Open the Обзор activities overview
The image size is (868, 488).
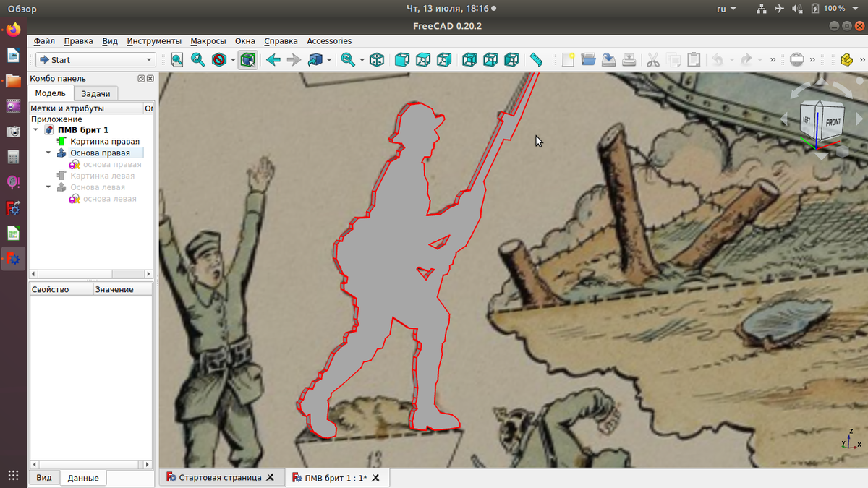tap(22, 9)
